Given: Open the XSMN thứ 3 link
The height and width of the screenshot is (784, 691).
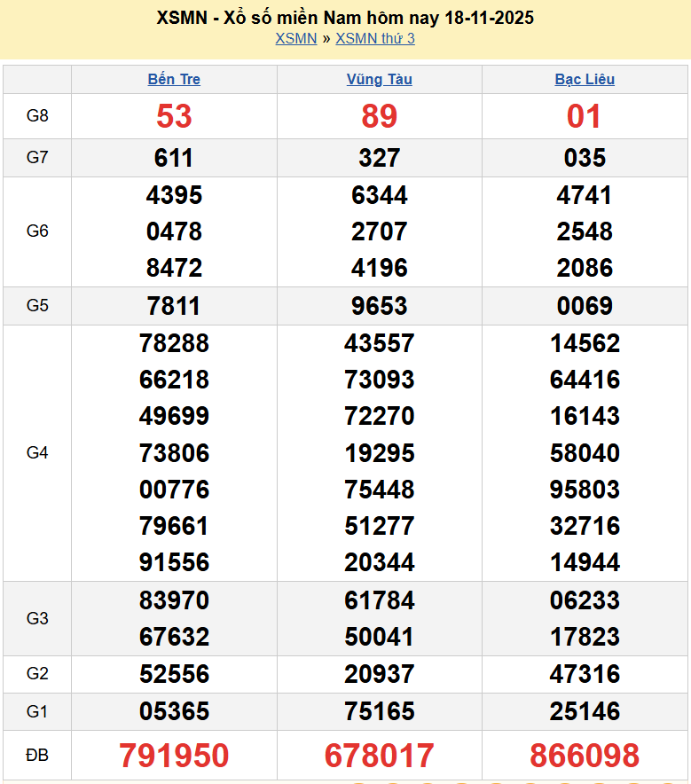Looking at the screenshot, I should [375, 38].
